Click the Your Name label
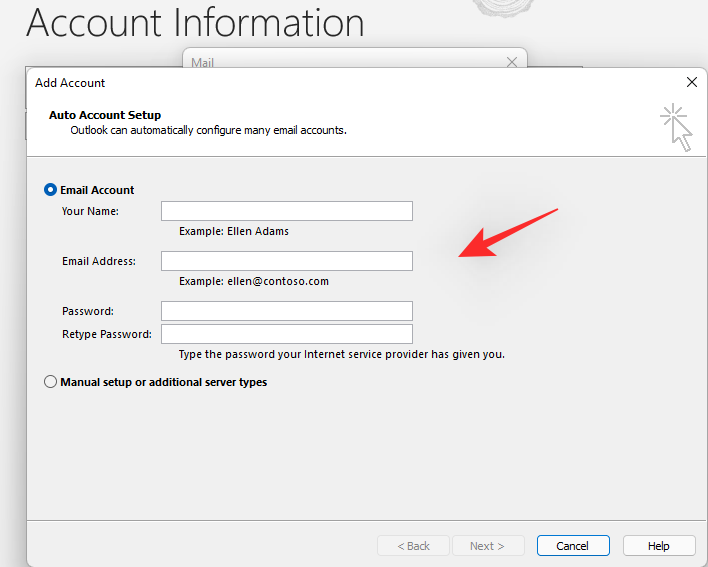Image resolution: width=708 pixels, height=567 pixels. [x=90, y=211]
